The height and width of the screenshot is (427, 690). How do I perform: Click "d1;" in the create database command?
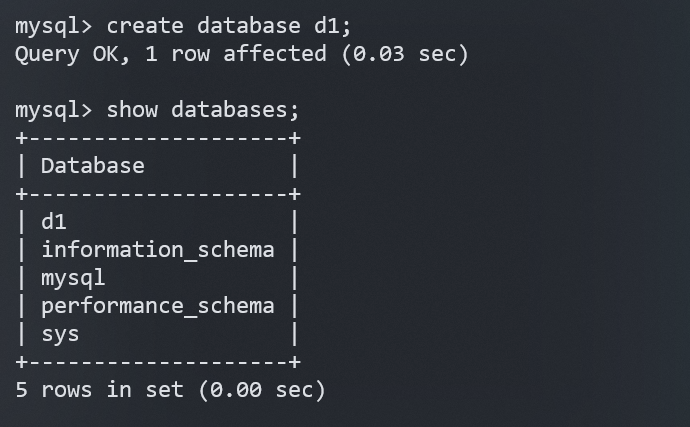328,25
